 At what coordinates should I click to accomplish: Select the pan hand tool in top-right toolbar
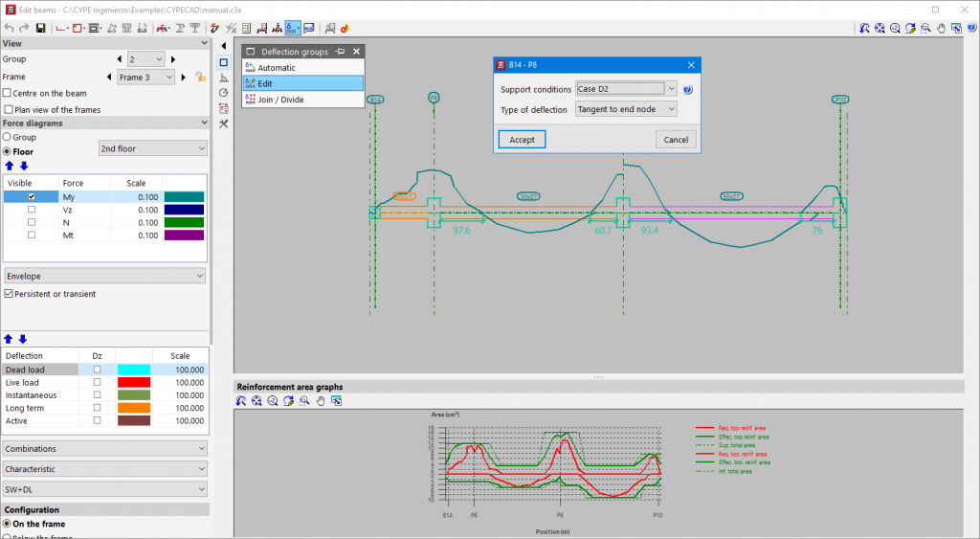pyautogui.click(x=941, y=28)
